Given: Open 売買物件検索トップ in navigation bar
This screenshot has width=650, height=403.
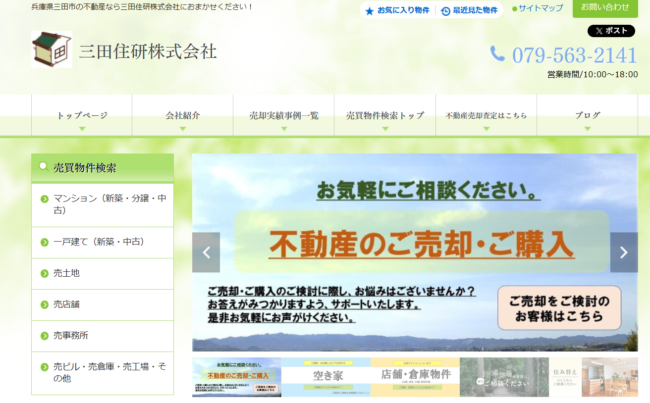Looking at the screenshot, I should (x=385, y=115).
